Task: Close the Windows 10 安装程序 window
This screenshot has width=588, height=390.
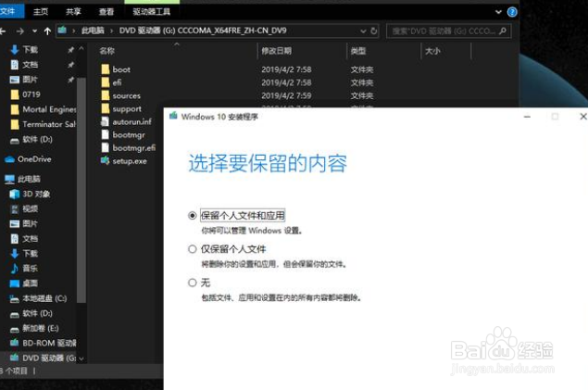Action: tap(582, 117)
